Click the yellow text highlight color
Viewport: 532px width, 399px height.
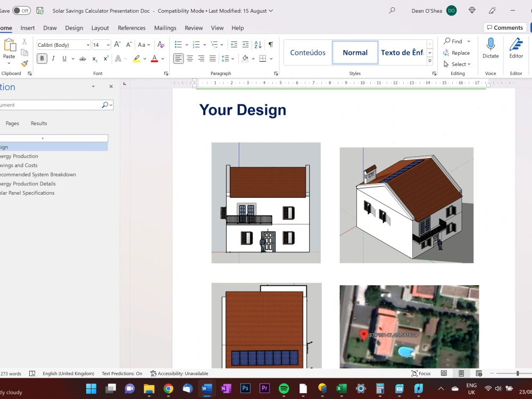(137, 59)
